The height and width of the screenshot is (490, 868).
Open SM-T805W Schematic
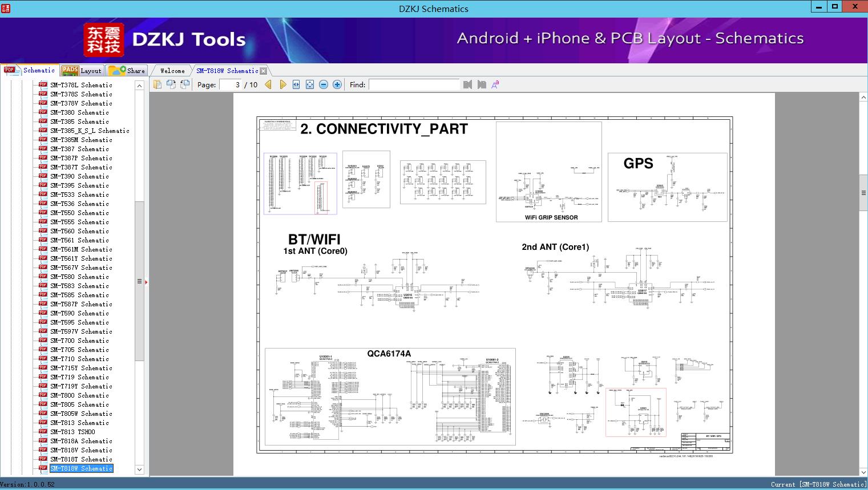pyautogui.click(x=81, y=414)
